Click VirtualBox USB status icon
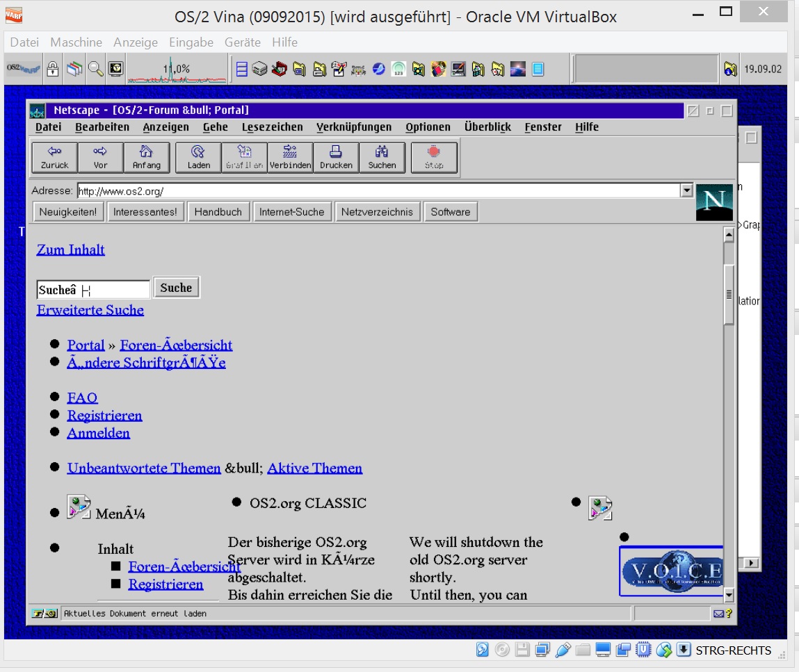 (x=563, y=650)
